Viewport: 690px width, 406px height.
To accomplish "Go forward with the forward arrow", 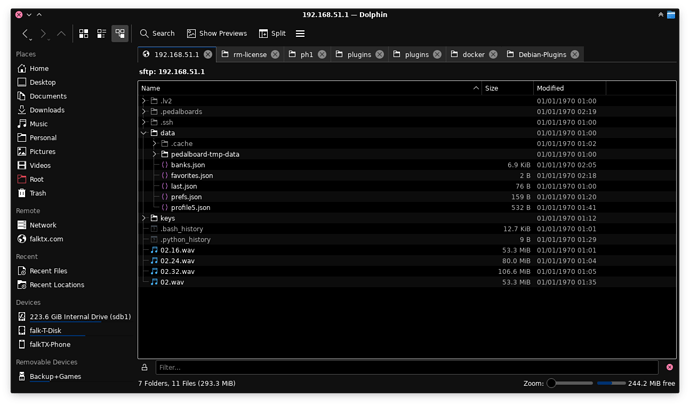I will pos(43,34).
